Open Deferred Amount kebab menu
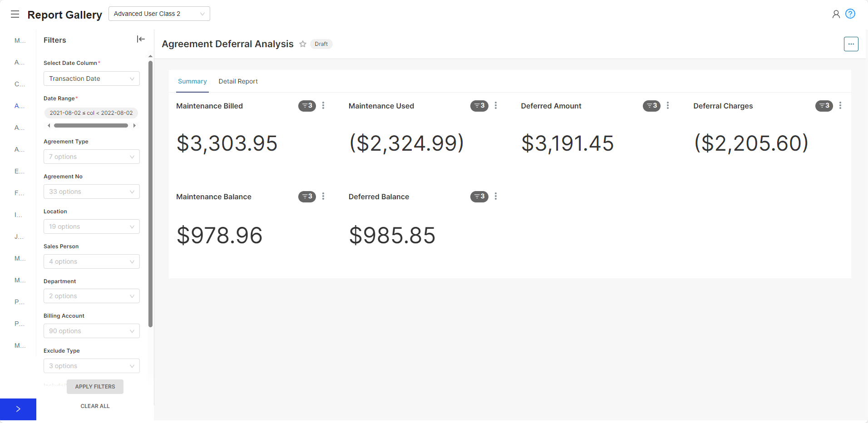Viewport: 868px width, 423px height. [x=668, y=106]
